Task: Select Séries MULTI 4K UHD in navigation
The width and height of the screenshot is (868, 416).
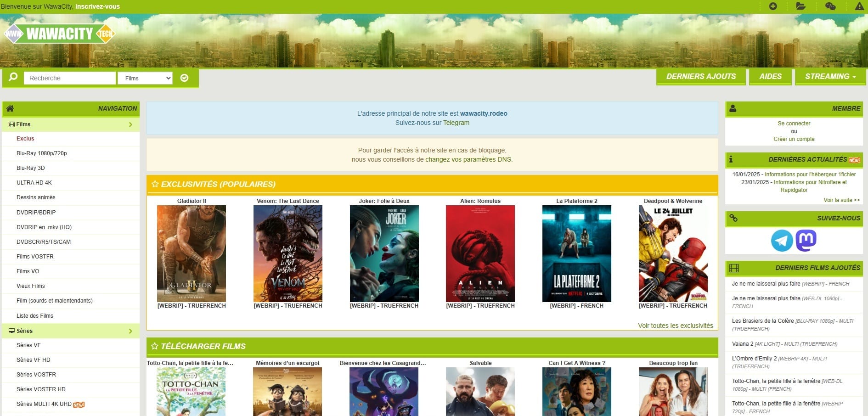Action: (x=44, y=404)
